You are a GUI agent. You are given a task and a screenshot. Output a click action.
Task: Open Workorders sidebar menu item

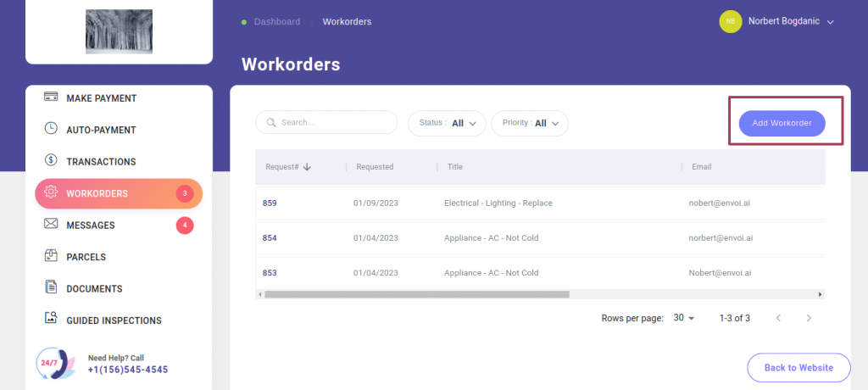point(118,193)
